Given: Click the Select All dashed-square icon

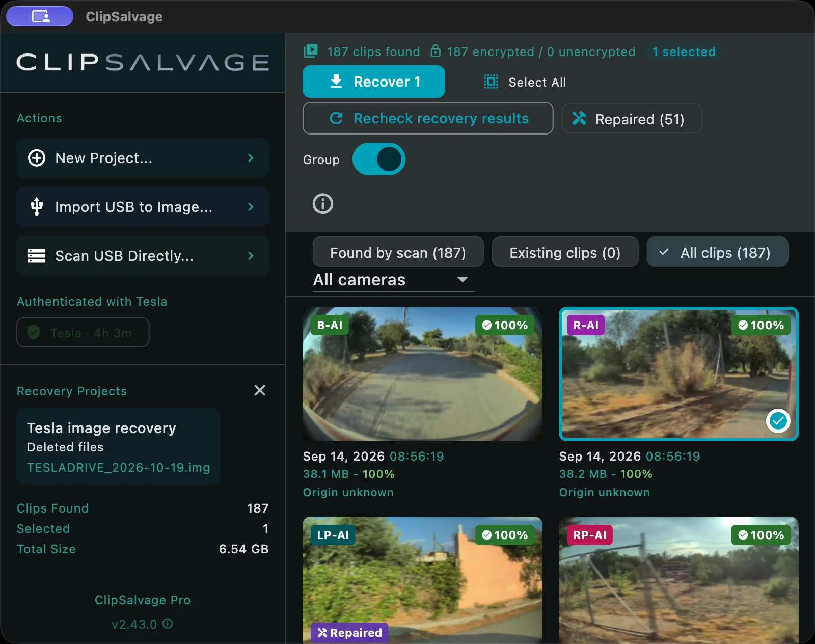Looking at the screenshot, I should pos(491,82).
